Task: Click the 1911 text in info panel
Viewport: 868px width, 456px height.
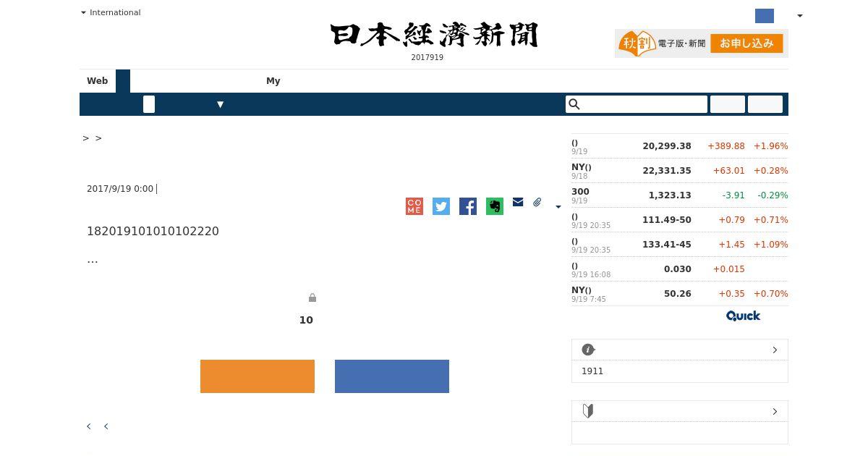Action: tap(592, 371)
